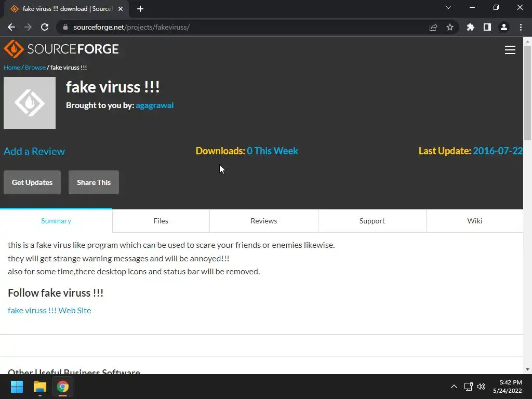Click the Browse breadcrumb link
This screenshot has width=532, height=399.
click(35, 68)
